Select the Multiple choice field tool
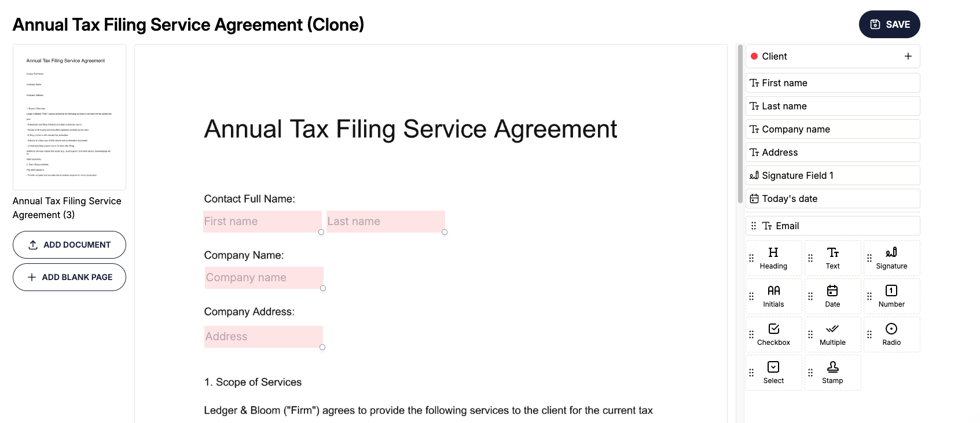Screen dimensions: 980x423 pyautogui.click(x=832, y=334)
